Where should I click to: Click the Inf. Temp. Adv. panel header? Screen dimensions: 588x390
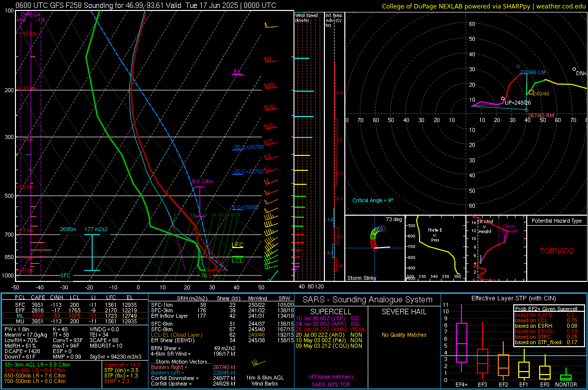(334, 20)
